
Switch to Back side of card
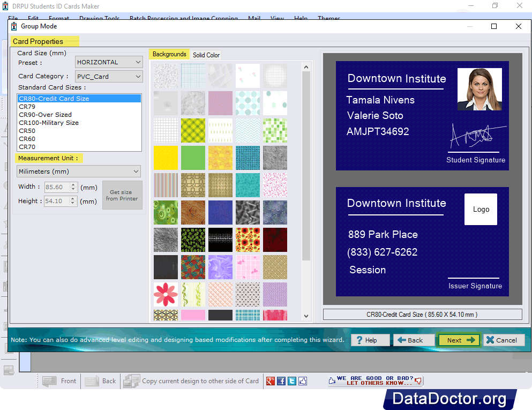100,381
